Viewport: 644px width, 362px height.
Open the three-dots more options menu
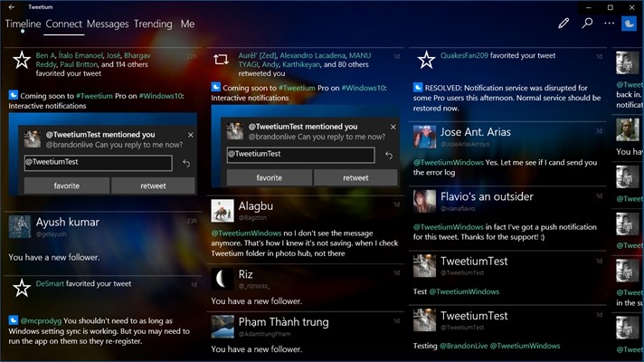[609, 24]
